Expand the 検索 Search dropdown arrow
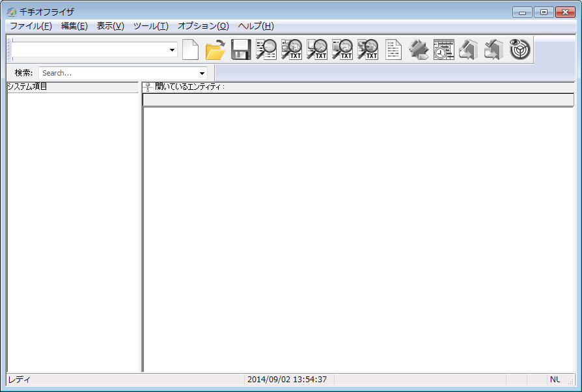The height and width of the screenshot is (392, 582). tap(202, 73)
